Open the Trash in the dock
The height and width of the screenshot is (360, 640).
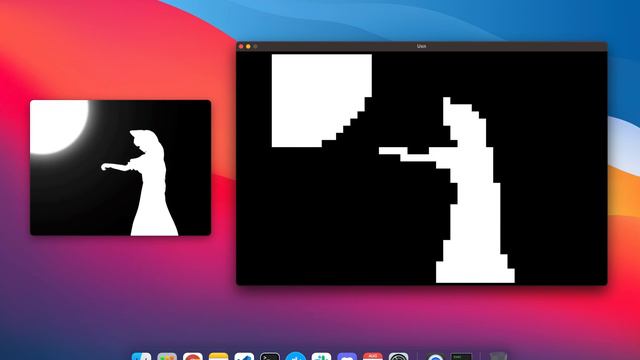click(x=498, y=356)
